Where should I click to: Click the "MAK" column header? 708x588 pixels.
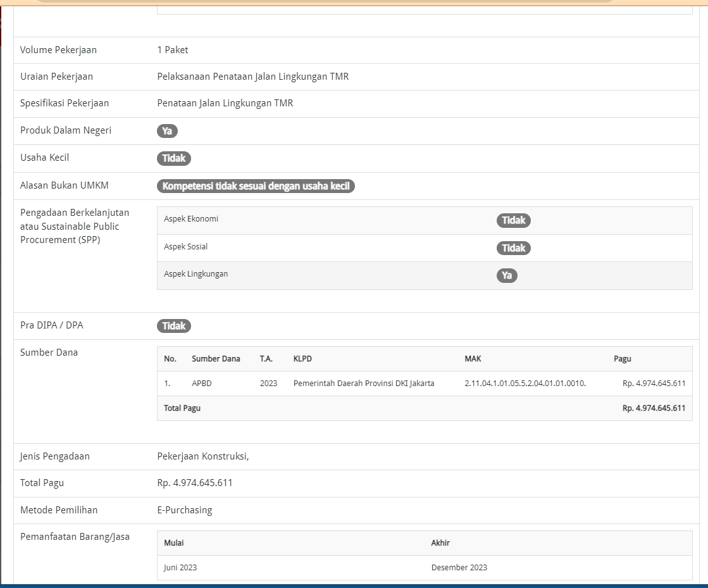coord(473,359)
